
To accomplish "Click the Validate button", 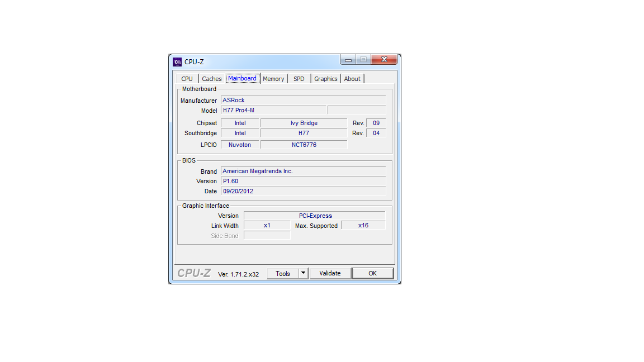I will pyautogui.click(x=330, y=273).
